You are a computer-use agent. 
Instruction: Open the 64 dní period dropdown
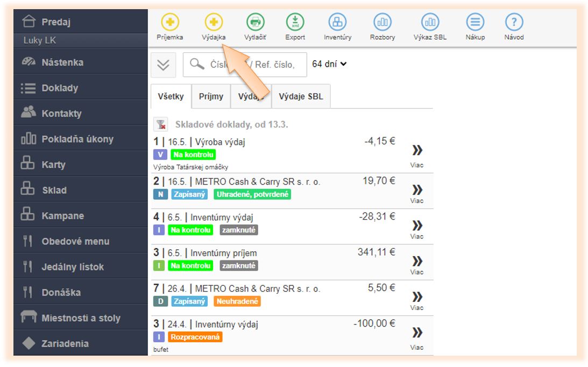[329, 64]
